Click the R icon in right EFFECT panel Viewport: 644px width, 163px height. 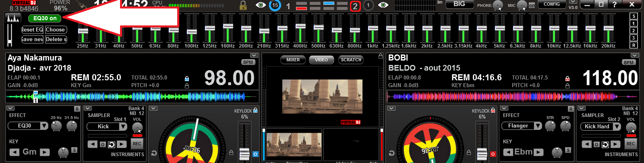click(x=571, y=109)
